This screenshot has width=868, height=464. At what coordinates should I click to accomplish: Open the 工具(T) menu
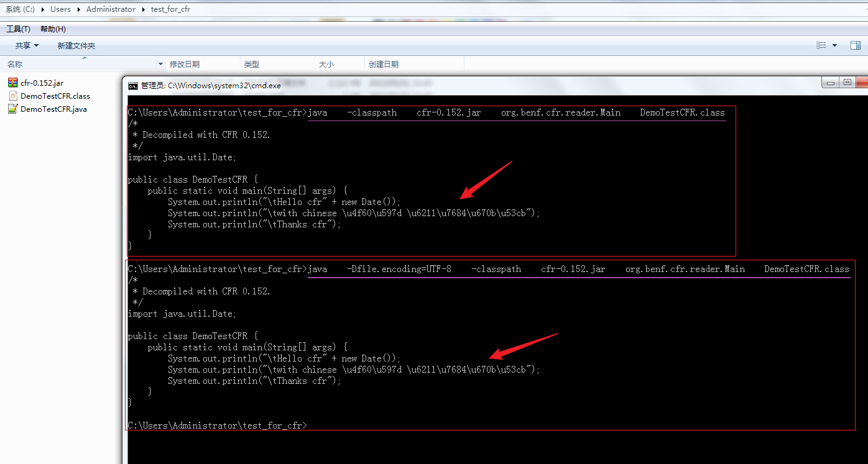(x=17, y=29)
